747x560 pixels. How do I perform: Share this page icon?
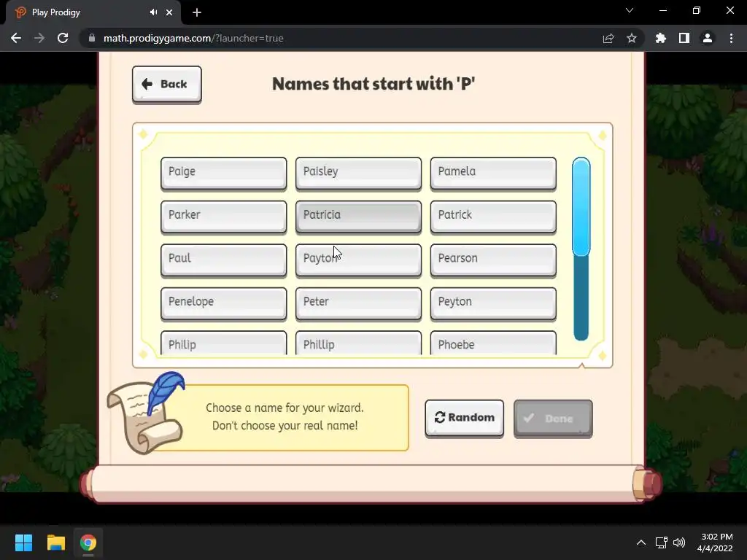click(608, 38)
